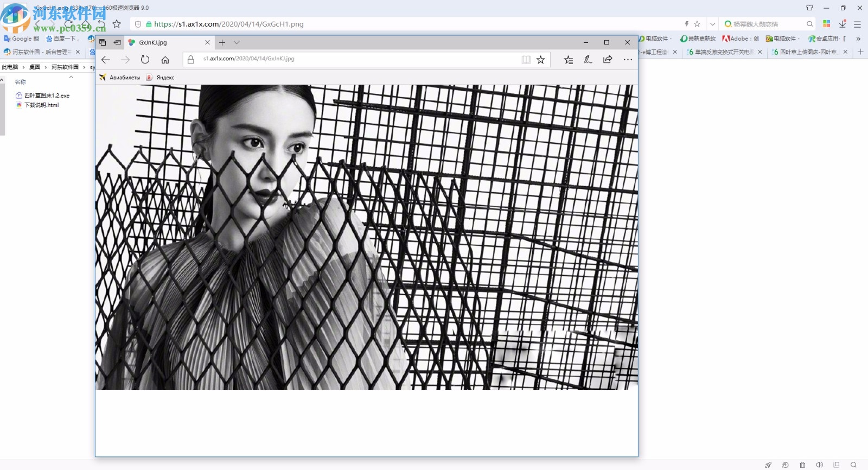
Task: Select the GxJnKJ.jpg tab
Action: [x=170, y=42]
